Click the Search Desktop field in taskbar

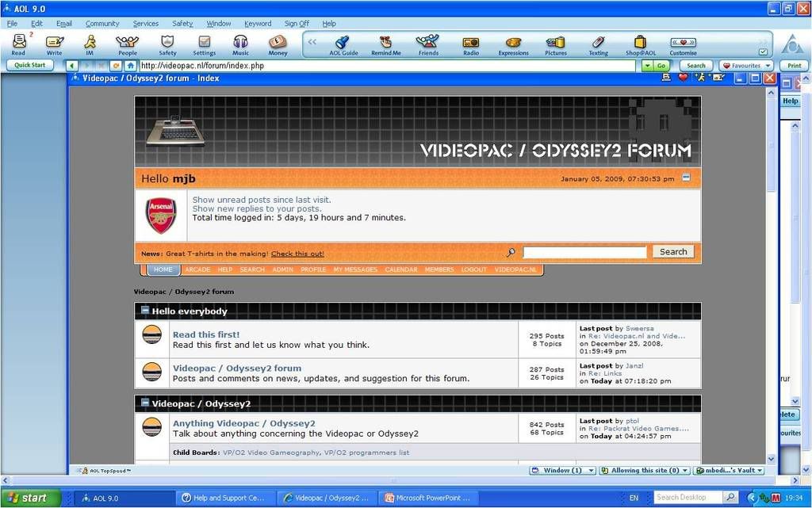click(x=688, y=498)
